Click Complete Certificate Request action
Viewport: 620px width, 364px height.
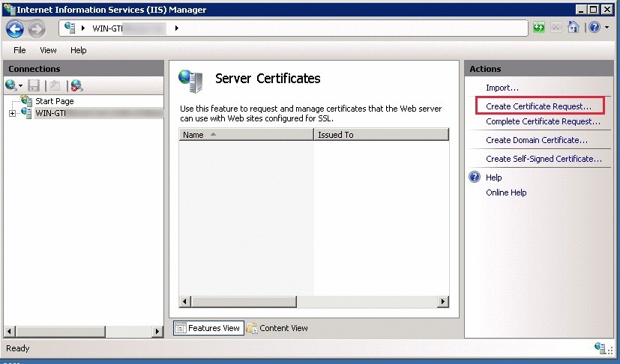[x=544, y=121]
